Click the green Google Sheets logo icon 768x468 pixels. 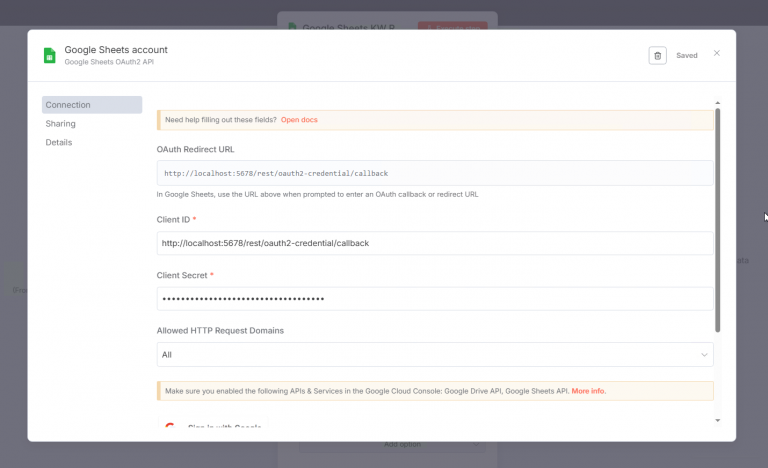[49, 55]
